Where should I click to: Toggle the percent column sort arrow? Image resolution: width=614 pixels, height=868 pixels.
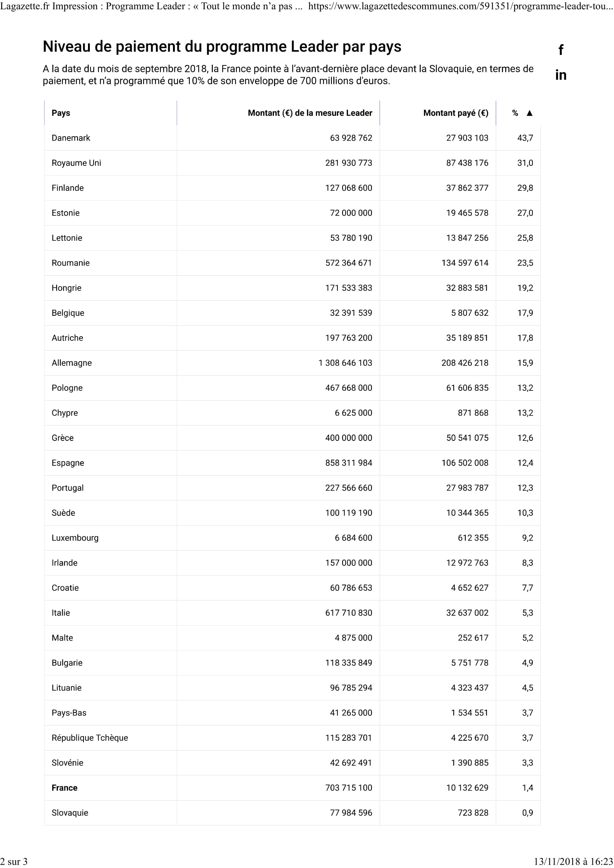point(529,113)
